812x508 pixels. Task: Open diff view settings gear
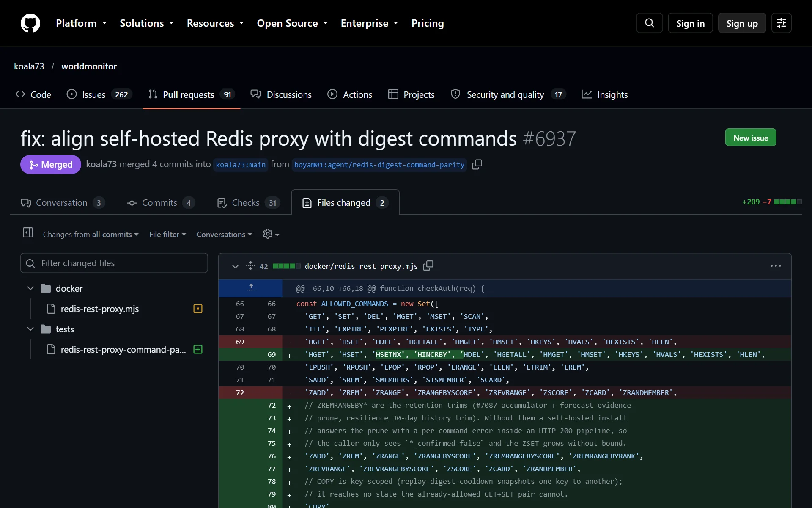[x=271, y=234]
